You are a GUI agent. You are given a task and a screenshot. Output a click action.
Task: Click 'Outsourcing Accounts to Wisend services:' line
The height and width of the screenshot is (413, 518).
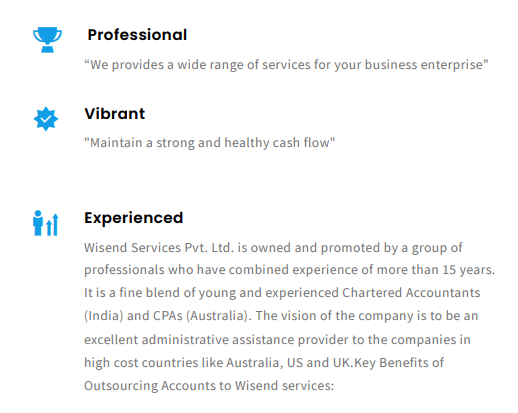(x=209, y=386)
